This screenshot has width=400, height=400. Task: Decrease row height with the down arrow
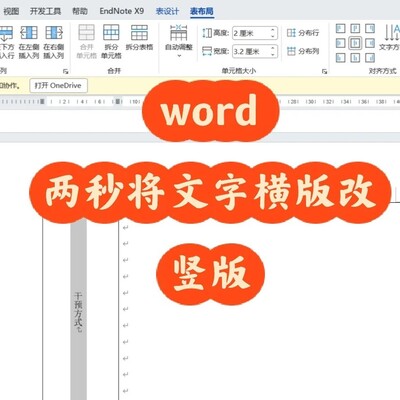(273, 36)
